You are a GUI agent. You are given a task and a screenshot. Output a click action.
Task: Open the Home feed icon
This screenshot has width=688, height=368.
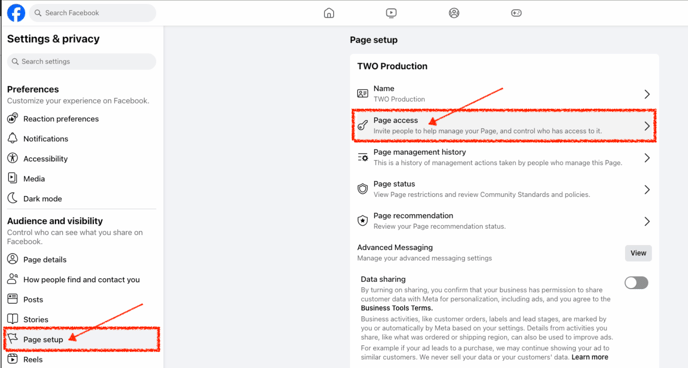pos(329,13)
